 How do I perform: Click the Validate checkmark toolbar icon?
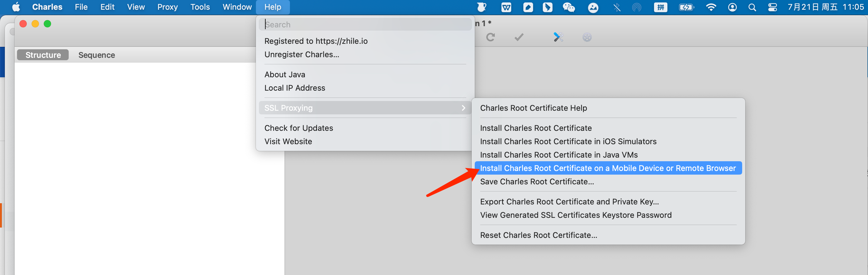tap(519, 37)
